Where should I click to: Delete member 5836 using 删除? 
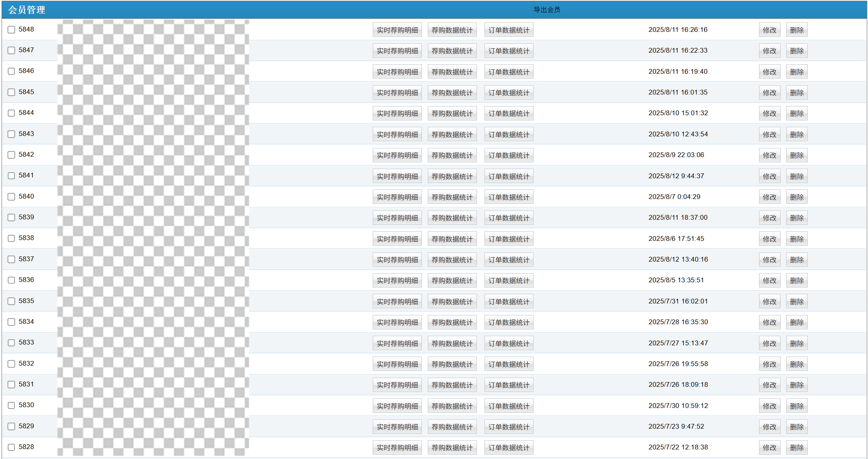pyautogui.click(x=797, y=280)
